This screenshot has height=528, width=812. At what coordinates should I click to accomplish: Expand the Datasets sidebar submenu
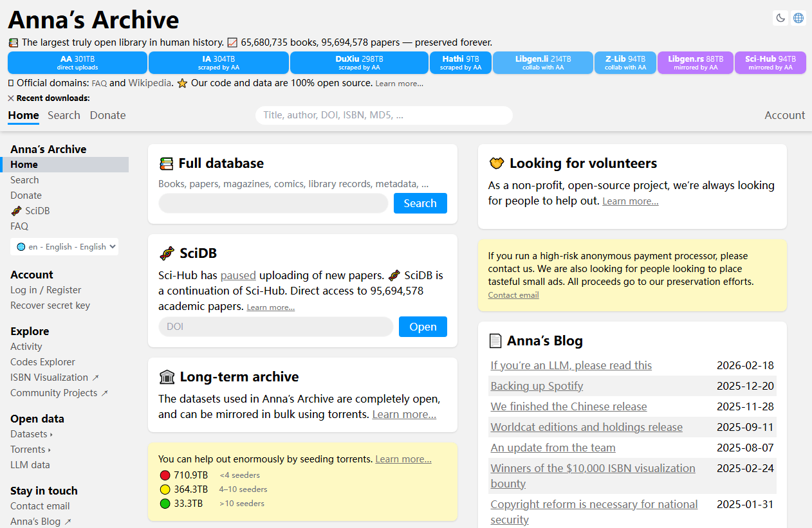coord(32,434)
